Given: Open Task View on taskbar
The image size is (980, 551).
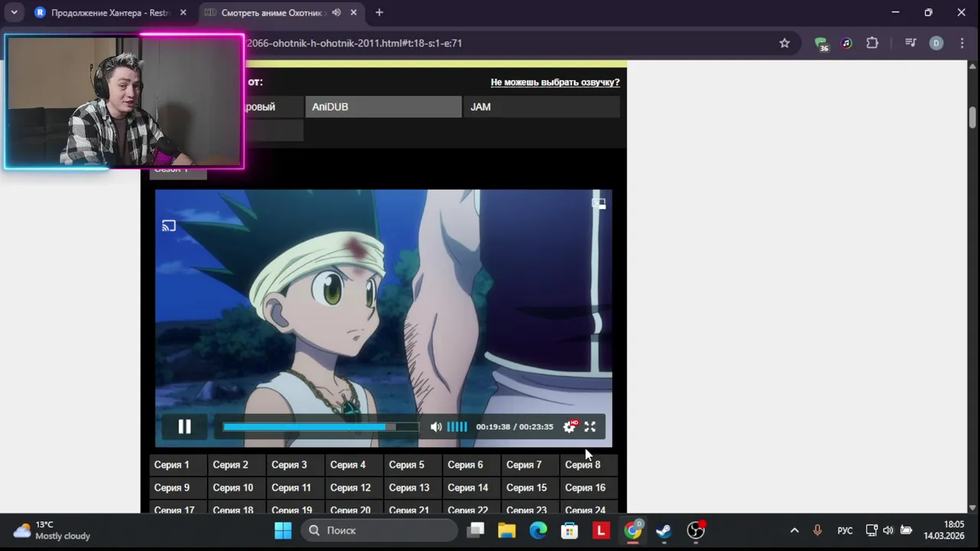Looking at the screenshot, I should [476, 530].
